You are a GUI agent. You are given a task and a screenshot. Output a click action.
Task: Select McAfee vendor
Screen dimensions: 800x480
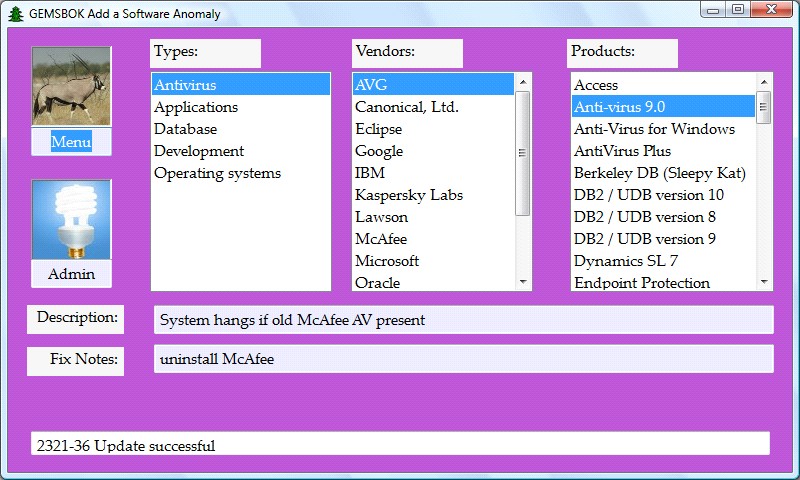pos(434,239)
